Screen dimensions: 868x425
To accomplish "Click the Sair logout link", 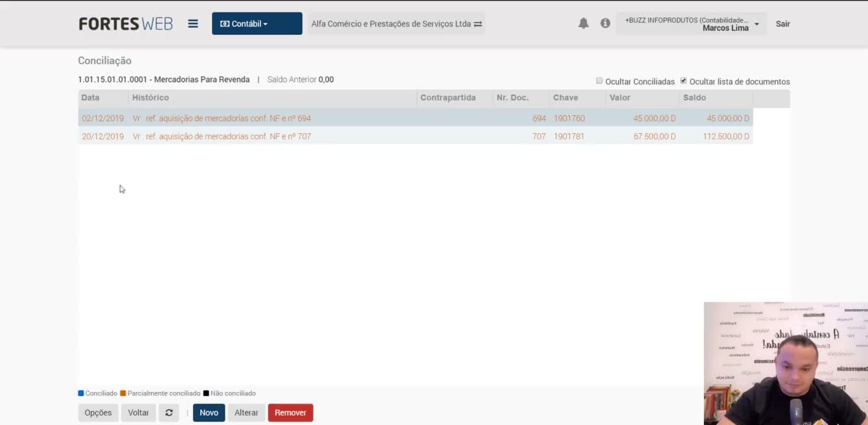I will (783, 24).
